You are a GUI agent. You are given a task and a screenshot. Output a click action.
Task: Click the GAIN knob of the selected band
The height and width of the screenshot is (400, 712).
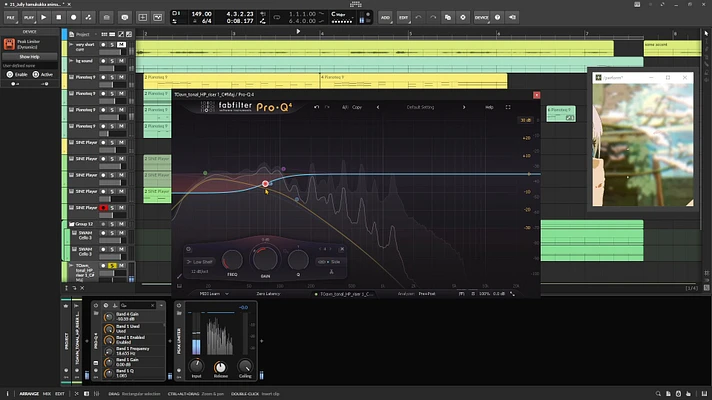tap(265, 259)
